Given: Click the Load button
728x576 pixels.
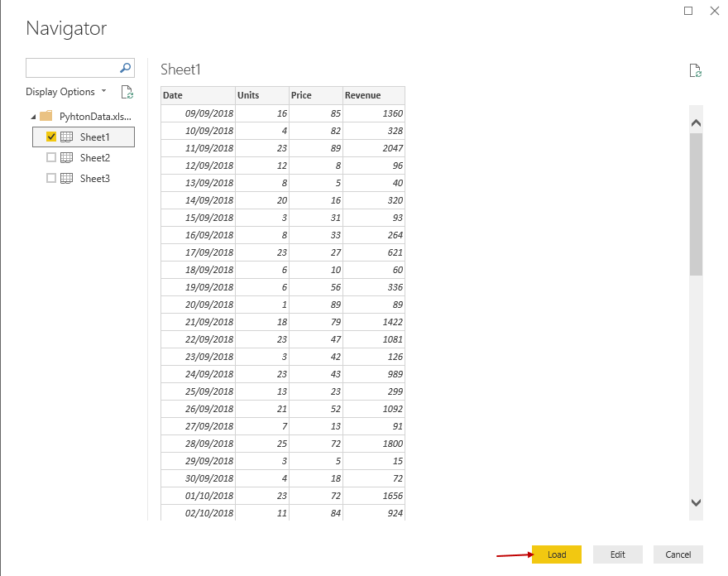Looking at the screenshot, I should (x=557, y=554).
